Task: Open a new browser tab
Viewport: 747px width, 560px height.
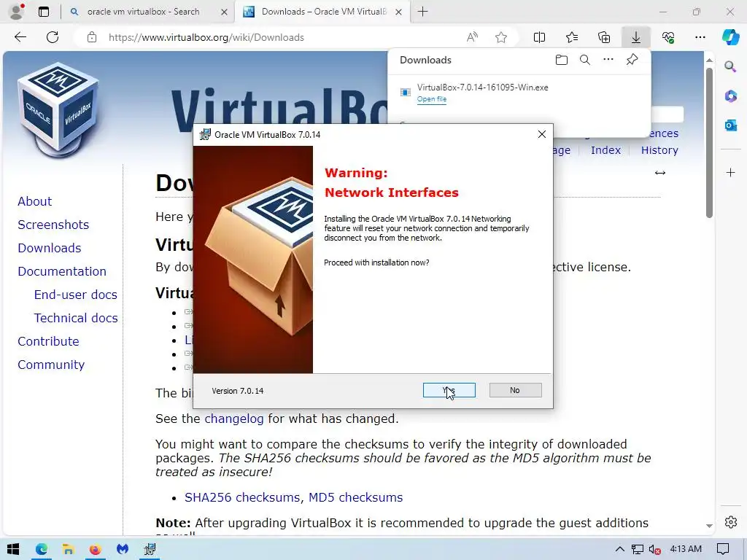Action: [x=422, y=12]
